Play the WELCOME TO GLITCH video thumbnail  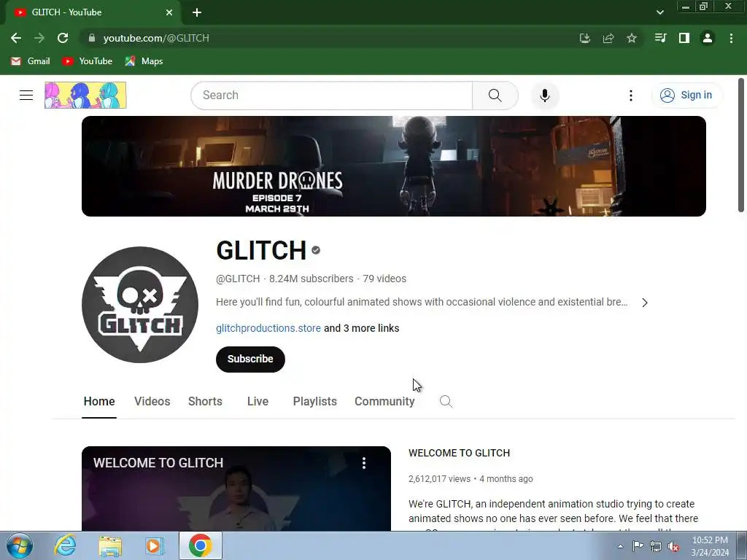236,489
